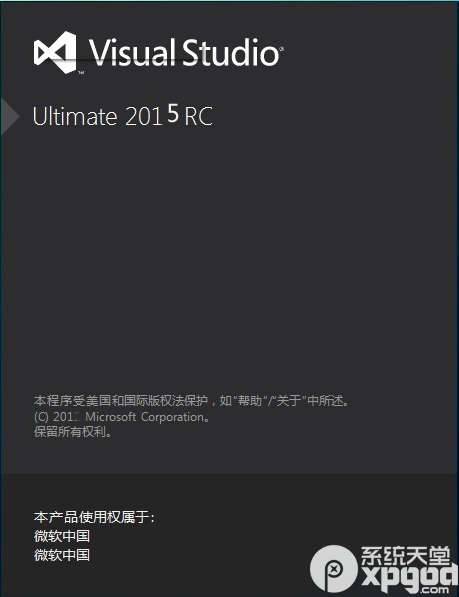Select the first "微软中国" licensee line
This screenshot has height=597, width=459.
click(x=62, y=536)
